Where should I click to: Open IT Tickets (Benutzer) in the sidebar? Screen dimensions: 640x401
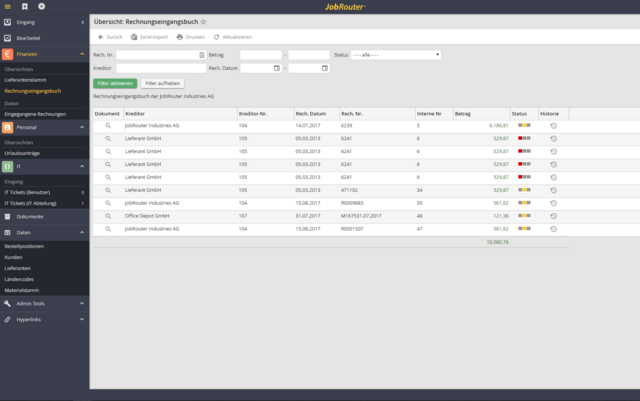pos(27,192)
